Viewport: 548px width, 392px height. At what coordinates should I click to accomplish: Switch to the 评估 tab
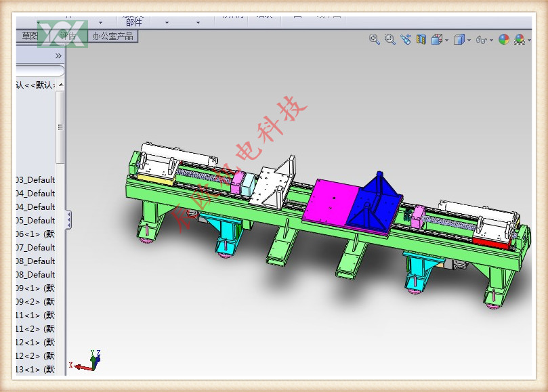pyautogui.click(x=68, y=36)
